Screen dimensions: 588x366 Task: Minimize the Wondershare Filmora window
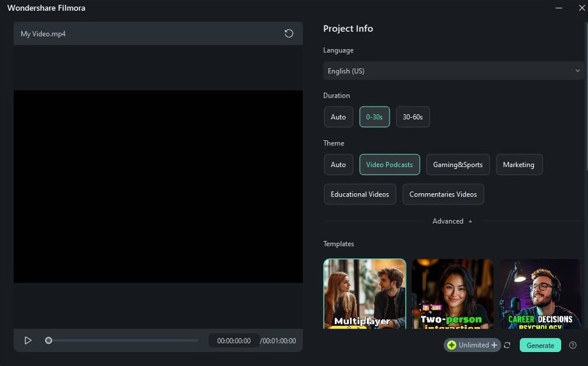pyautogui.click(x=559, y=8)
